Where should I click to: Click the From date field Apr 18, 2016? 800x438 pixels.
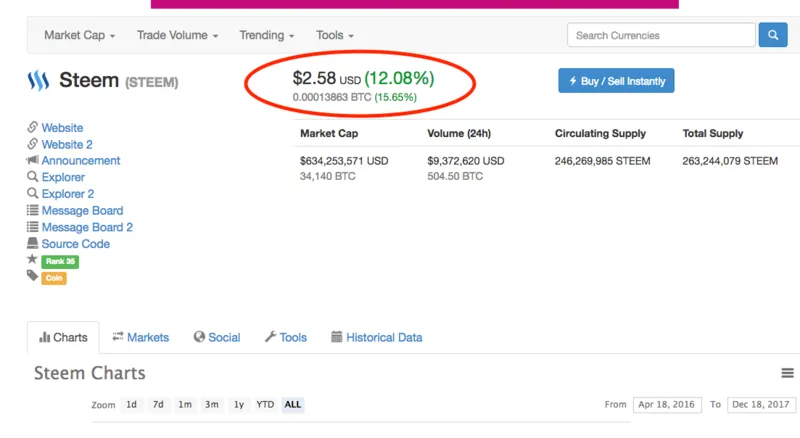point(667,405)
